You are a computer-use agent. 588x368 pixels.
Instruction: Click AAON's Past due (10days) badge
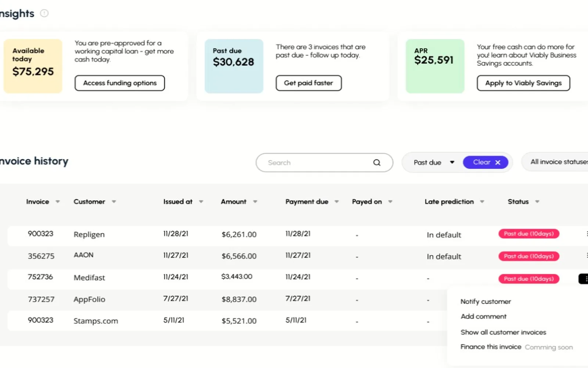[529, 256]
